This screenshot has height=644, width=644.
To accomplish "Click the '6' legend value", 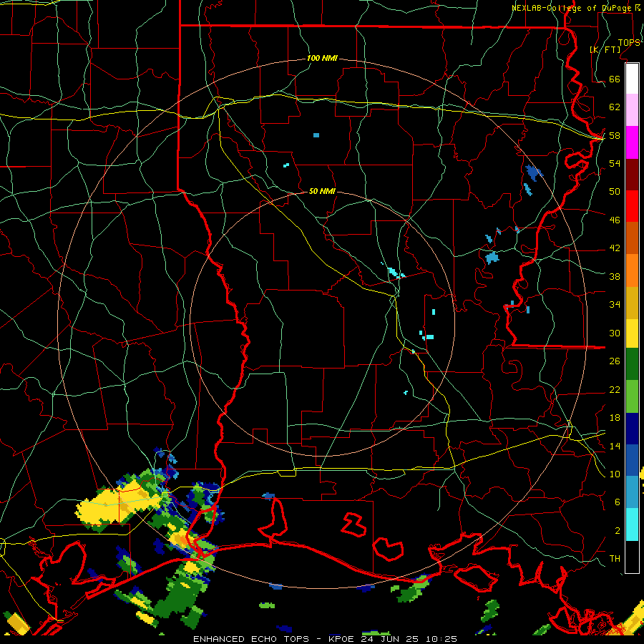I will (x=618, y=502).
